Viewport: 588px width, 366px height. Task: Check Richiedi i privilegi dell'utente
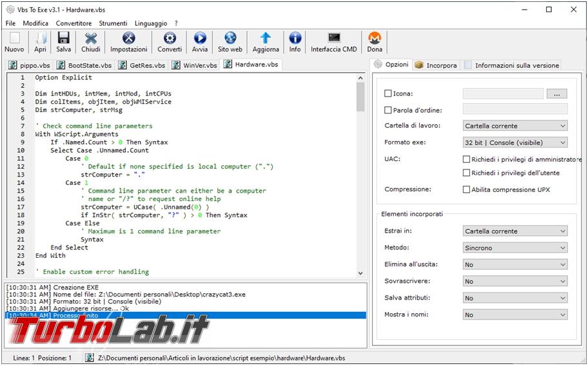click(467, 173)
